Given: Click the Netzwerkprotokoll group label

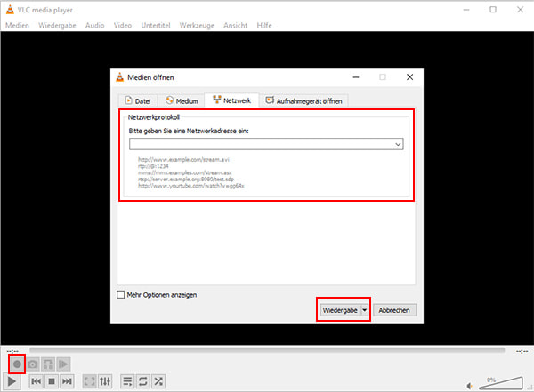Looking at the screenshot, I should 154,117.
